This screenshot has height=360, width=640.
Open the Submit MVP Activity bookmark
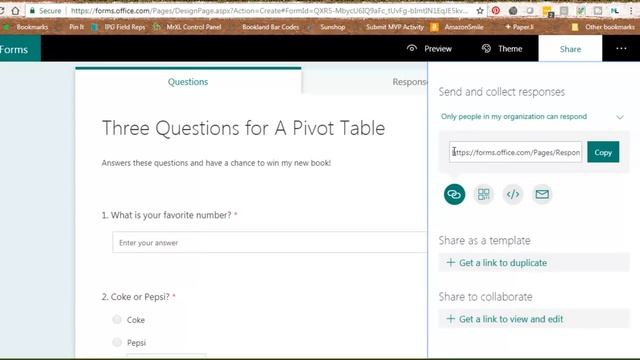click(x=395, y=27)
